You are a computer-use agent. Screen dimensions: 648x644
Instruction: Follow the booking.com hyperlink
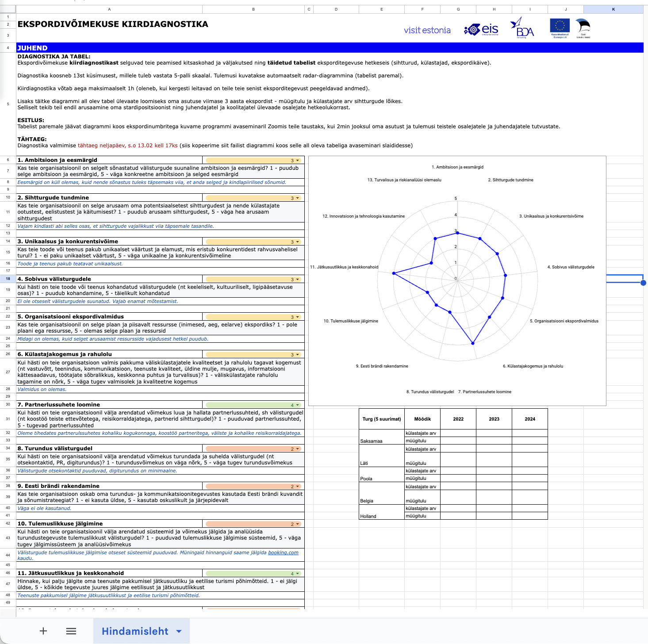click(283, 552)
